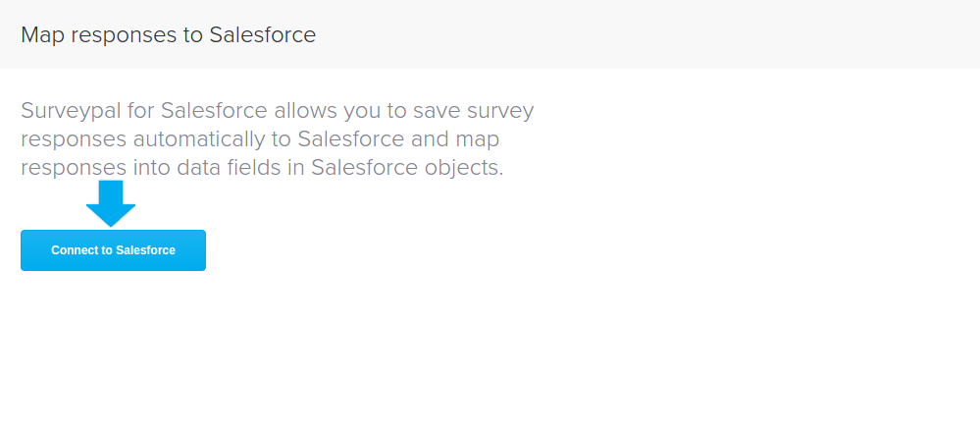Click the word responses in the title

124,37
